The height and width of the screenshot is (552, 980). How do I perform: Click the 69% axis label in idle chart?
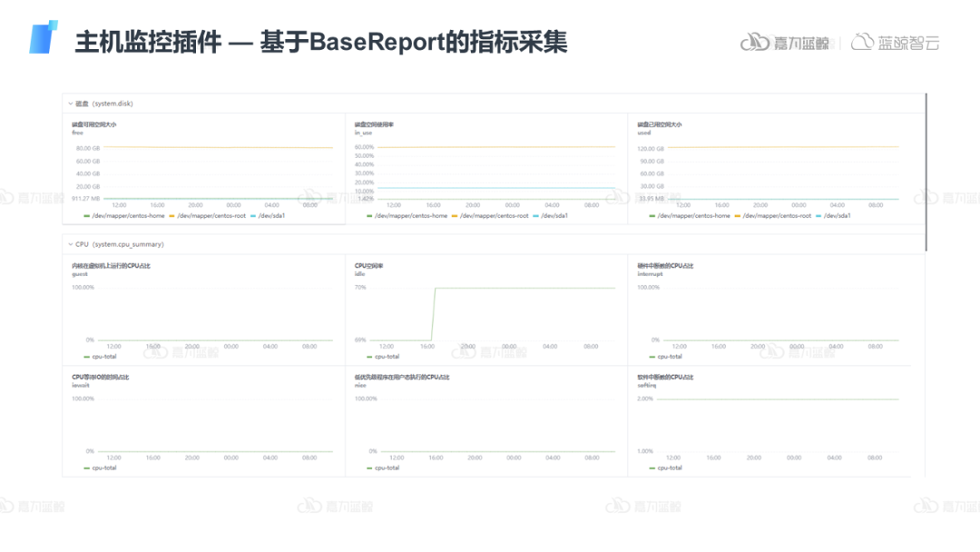pos(360,340)
